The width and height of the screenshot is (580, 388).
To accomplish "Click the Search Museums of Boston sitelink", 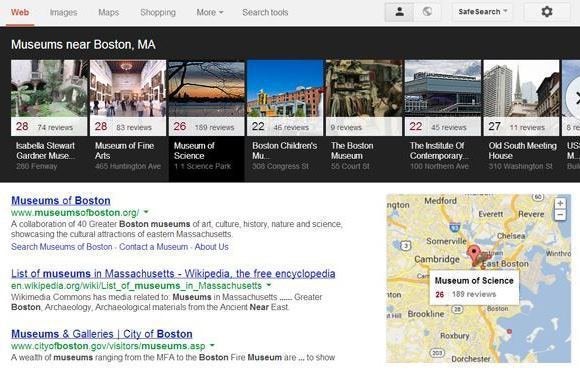I will (62, 247).
